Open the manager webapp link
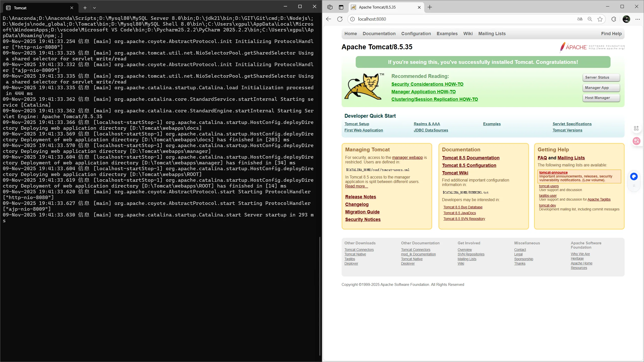644x362 pixels. point(407,158)
